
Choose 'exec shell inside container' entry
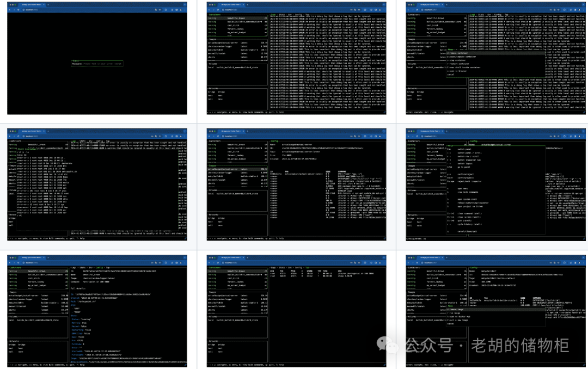[496, 67]
